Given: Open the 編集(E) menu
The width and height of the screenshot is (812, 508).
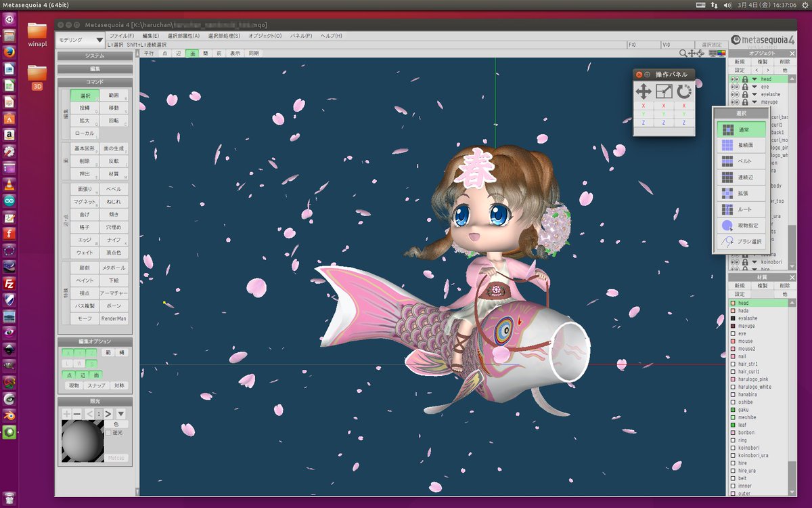Looking at the screenshot, I should [x=151, y=35].
